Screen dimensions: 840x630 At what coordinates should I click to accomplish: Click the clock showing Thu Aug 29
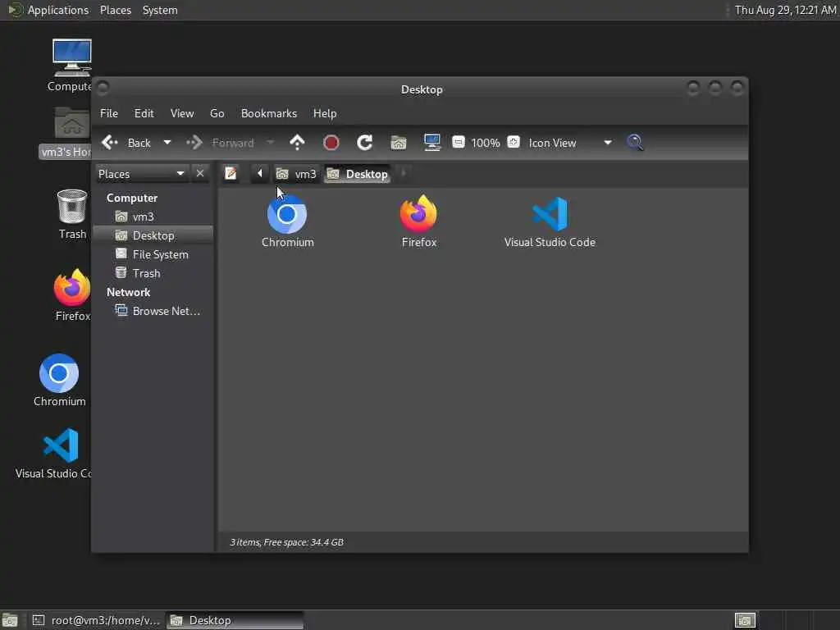pyautogui.click(x=785, y=10)
